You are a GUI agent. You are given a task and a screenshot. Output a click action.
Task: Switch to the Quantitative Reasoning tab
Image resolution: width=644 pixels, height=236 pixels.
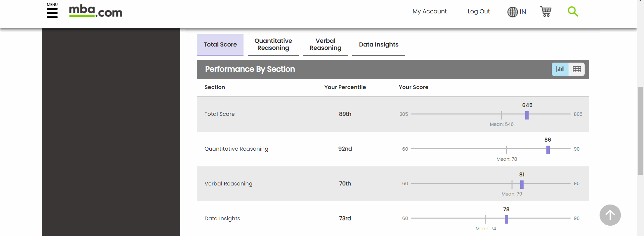(273, 44)
